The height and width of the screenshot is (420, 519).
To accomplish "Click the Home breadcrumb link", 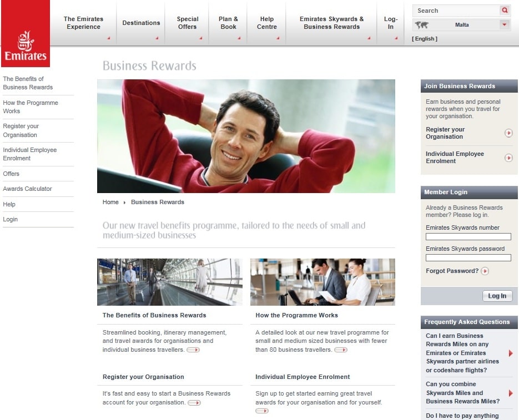I will point(110,202).
